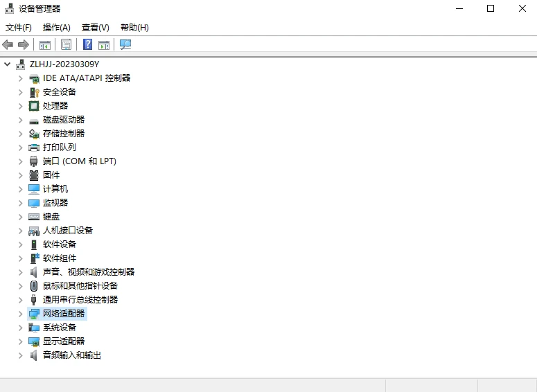The image size is (537, 392).
Task: Click the 通用串行总线控制器 USB icon
Action: tap(33, 300)
